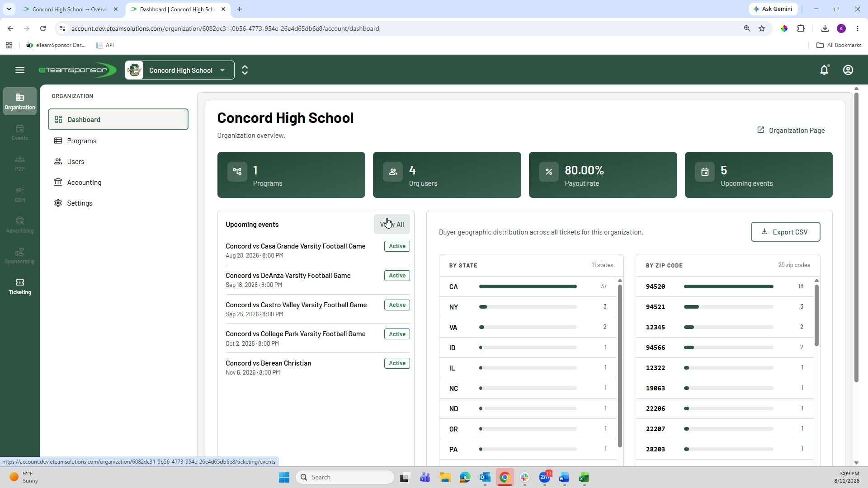This screenshot has width=868, height=488.
Task: Click the Windows taskbar Search box
Action: pos(345,477)
